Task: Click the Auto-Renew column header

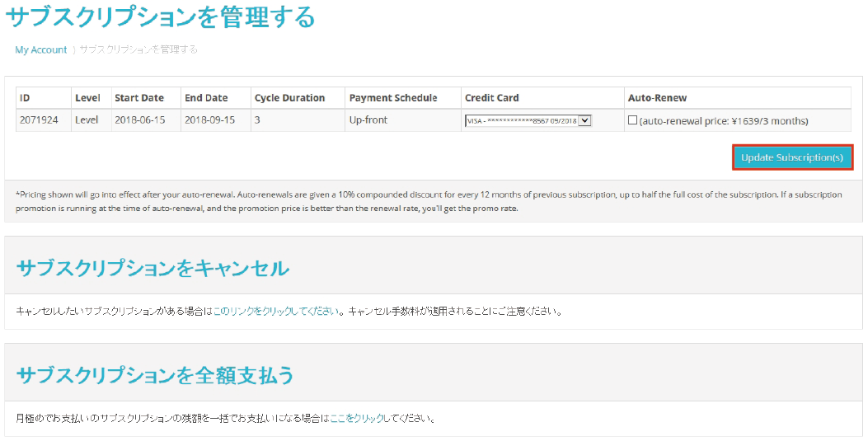Action: 657,98
